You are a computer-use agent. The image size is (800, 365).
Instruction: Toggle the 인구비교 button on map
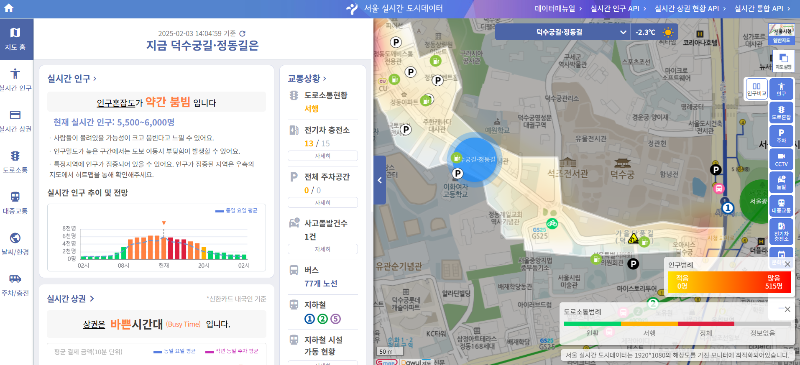[757, 89]
